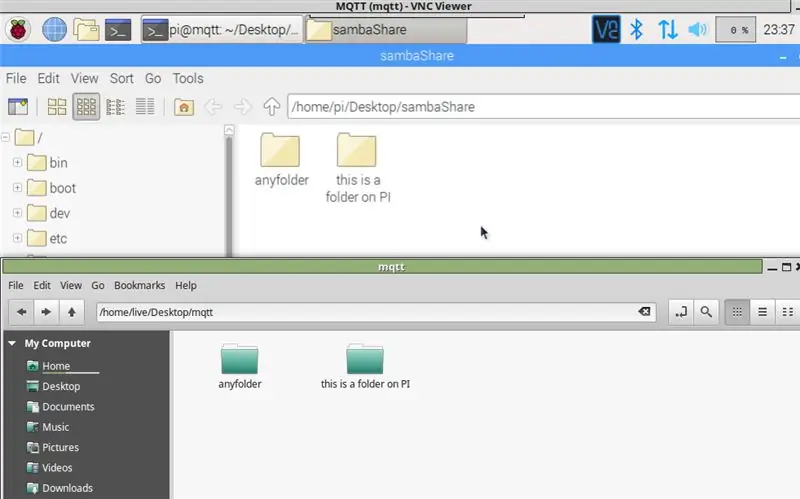Click the 23:37 clock

tap(779, 30)
